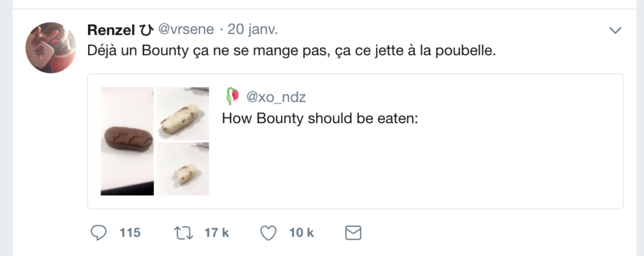This screenshot has width=644, height=256.
Task: Open Renzel's profile avatar picture
Action: (50, 47)
